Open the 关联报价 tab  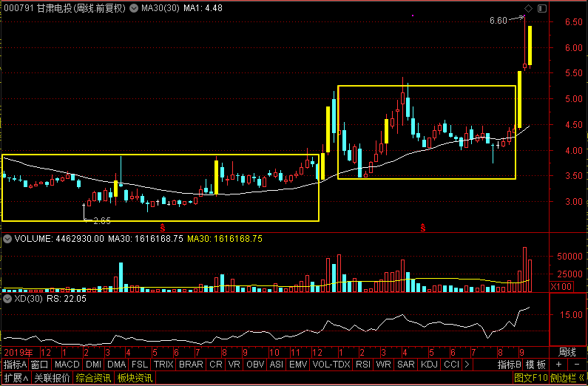[x=52, y=378]
